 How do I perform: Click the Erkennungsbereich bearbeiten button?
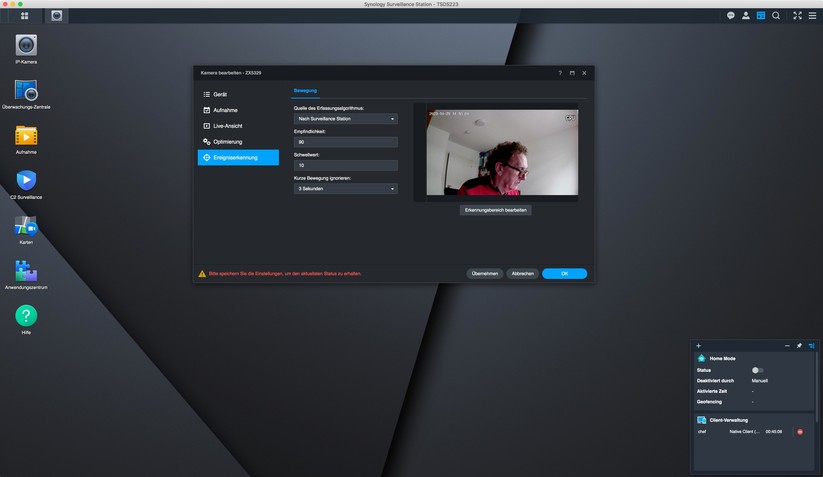coord(495,210)
